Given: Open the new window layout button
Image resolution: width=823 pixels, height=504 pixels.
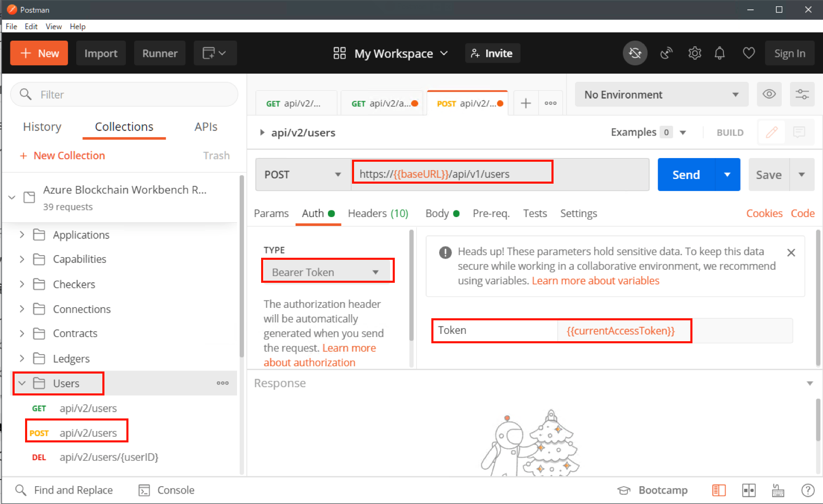Looking at the screenshot, I should click(215, 53).
